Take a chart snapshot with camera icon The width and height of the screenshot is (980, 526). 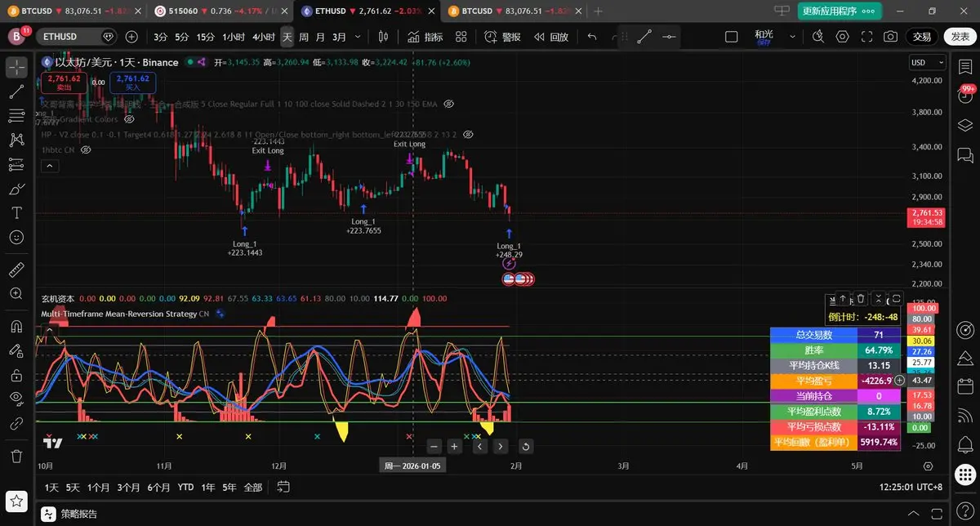pyautogui.click(x=890, y=37)
